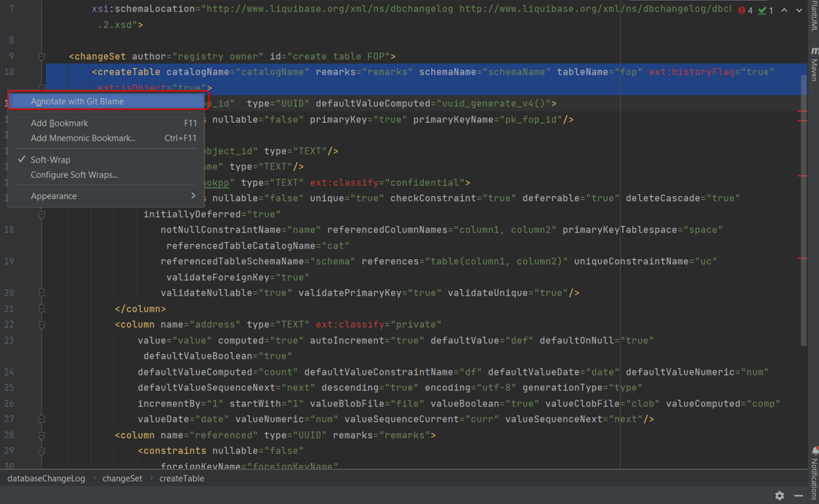Jump to previous highlighted error arrow
Screen dimensions: 819x504
pos(784,10)
